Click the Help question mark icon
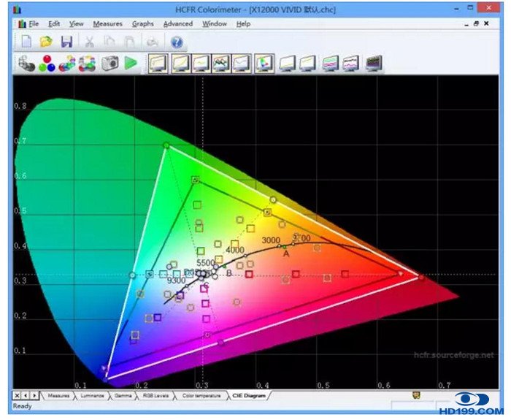 click(x=176, y=42)
